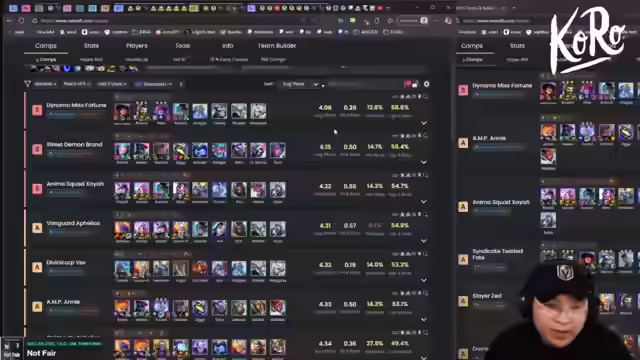Viewport: 640px width, 360px height.
Task: Open Syndicate Twisted Fate in the right window
Action: [498, 254]
